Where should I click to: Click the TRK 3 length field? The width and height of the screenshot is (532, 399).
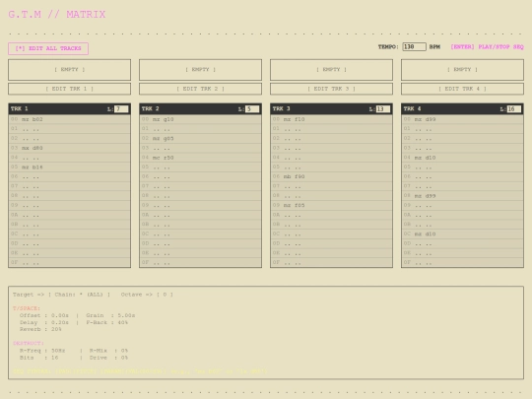click(383, 109)
